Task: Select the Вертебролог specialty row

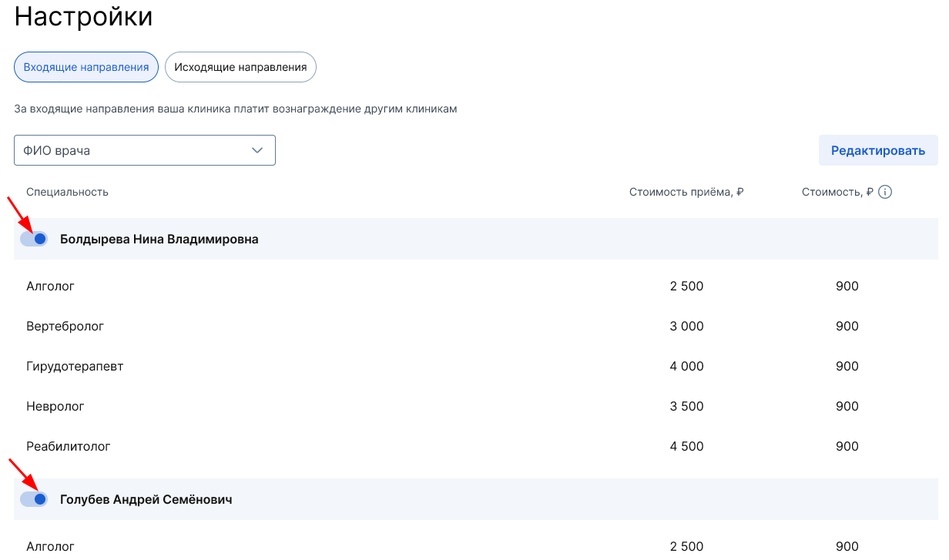Action: [x=65, y=327]
